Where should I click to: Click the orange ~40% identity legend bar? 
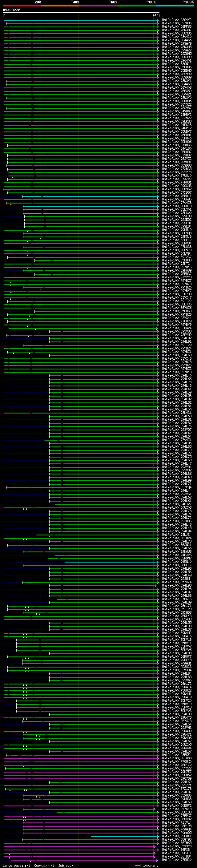coord(60,6)
